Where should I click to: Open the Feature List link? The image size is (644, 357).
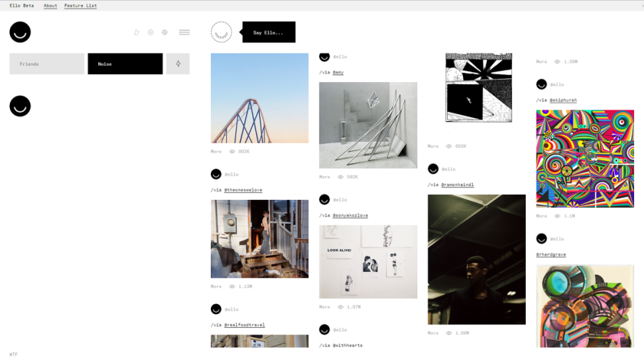click(x=80, y=5)
